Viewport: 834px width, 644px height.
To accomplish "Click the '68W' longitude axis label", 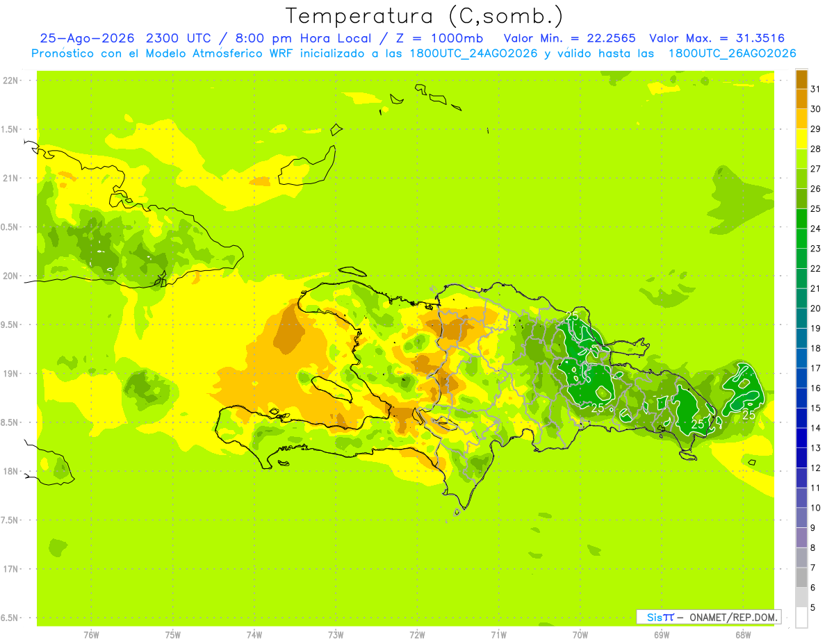I will coord(743,634).
